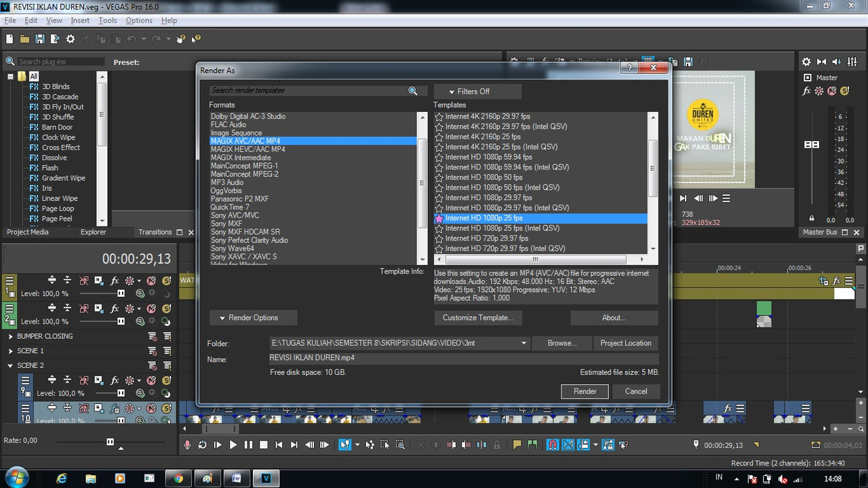Select Internet HD 720p 29.97 fps template
The image size is (868, 488).
coord(487,239)
